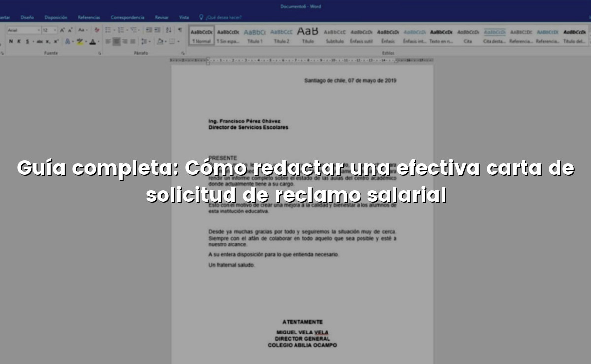The height and width of the screenshot is (364, 591).
Task: Apply the Énfasis sutil style
Action: tap(361, 36)
